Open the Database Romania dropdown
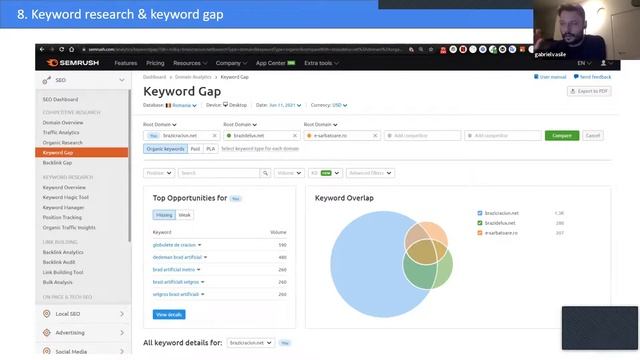This screenshot has height=360, width=640. coord(181,105)
